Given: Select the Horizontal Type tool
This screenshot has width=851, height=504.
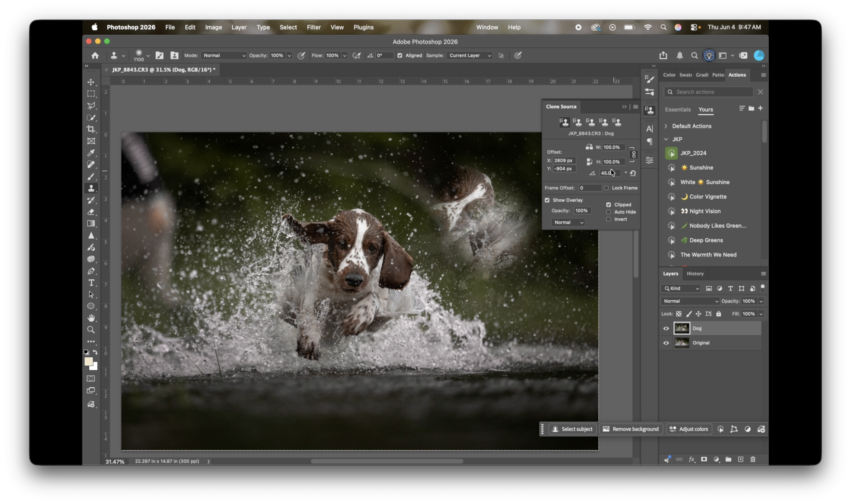Looking at the screenshot, I should 91,283.
